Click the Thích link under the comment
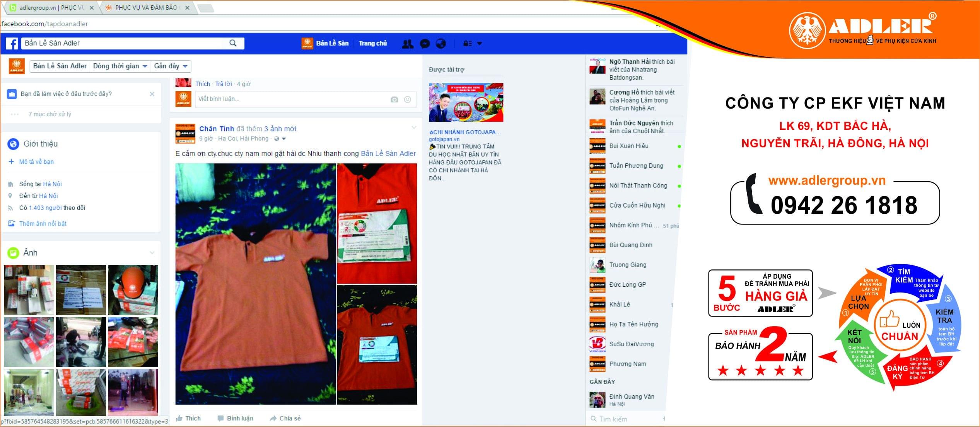The height and width of the screenshot is (427, 980). (x=203, y=84)
